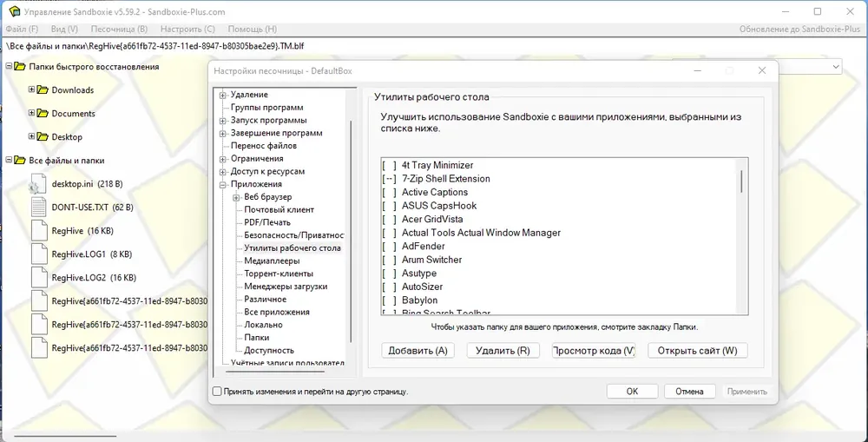This screenshot has height=442, width=868.
Task: Toggle ASUS CapsHook checkbox
Action: point(390,206)
